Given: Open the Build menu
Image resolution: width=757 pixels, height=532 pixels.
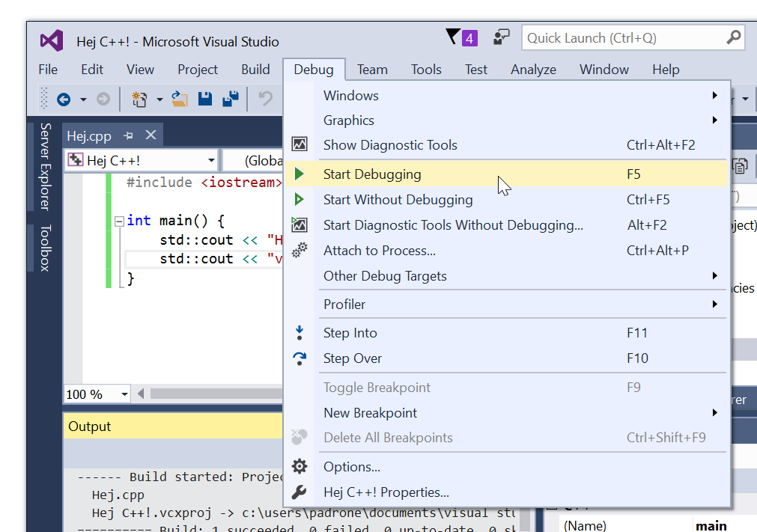Looking at the screenshot, I should tap(255, 70).
